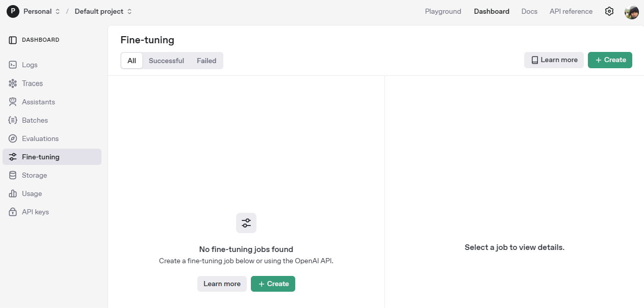Collapse the sidebar with Dashboard panel icon
This screenshot has width=644, height=308.
13,40
